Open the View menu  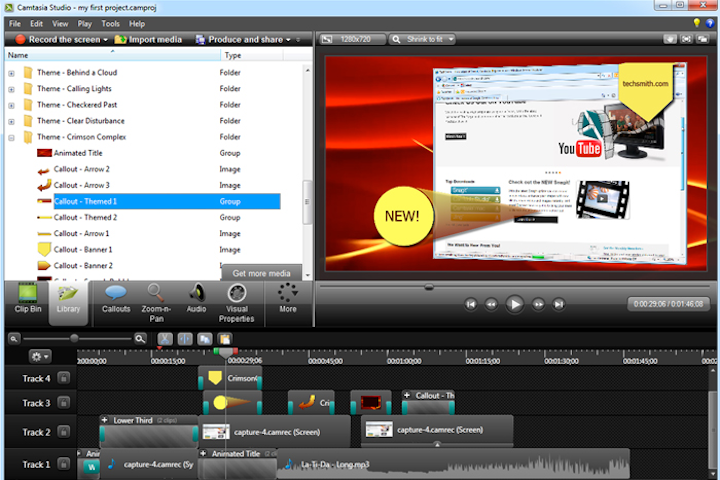click(60, 24)
